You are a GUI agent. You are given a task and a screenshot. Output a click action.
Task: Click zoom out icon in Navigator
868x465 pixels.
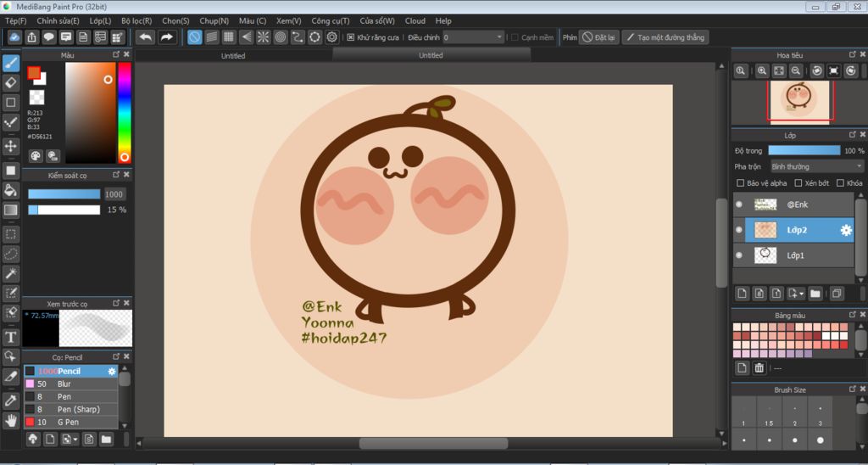(796, 71)
